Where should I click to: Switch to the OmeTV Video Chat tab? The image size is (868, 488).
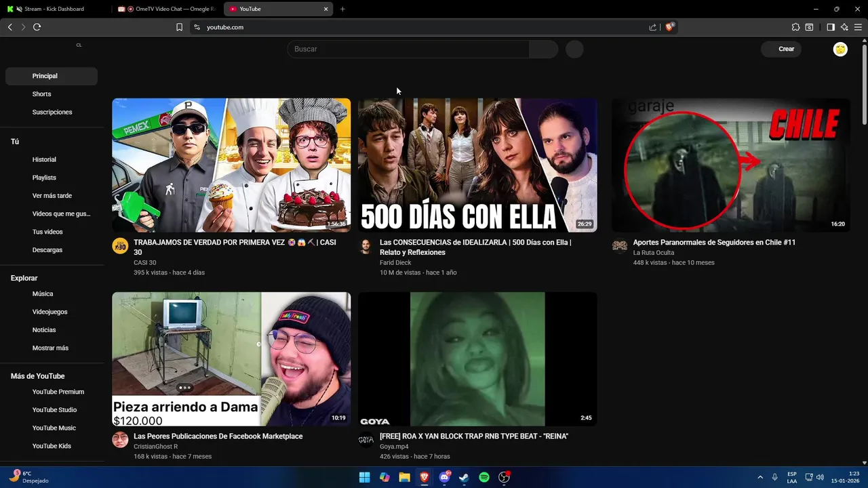pos(167,9)
